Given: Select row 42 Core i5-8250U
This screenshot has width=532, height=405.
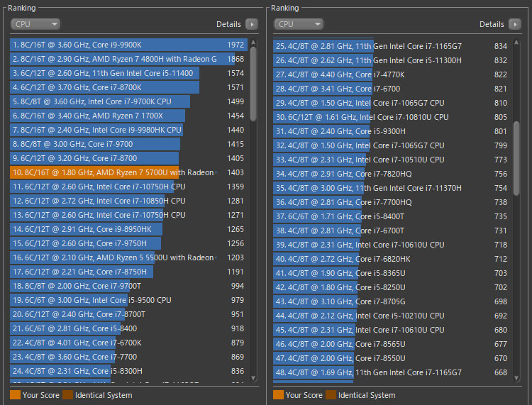Looking at the screenshot, I should [x=392, y=287].
